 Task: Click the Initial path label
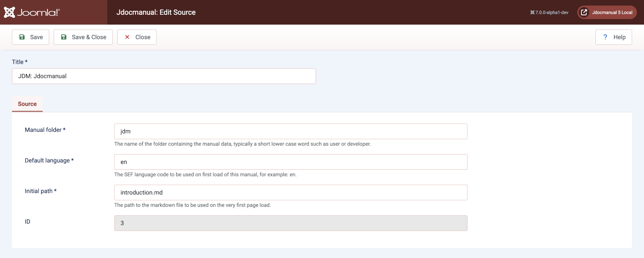tap(41, 191)
